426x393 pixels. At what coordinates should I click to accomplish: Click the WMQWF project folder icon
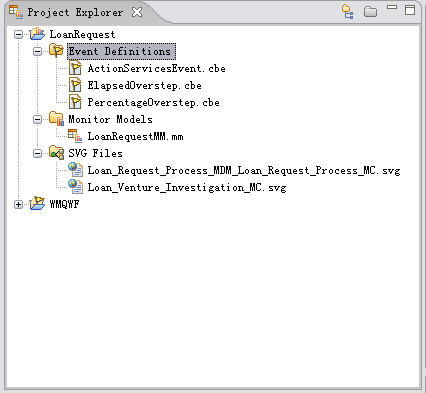(37, 204)
